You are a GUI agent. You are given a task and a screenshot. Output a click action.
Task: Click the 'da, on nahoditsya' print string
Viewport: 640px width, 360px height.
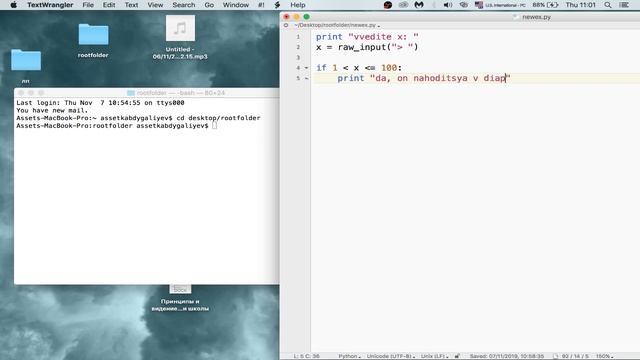[440, 78]
